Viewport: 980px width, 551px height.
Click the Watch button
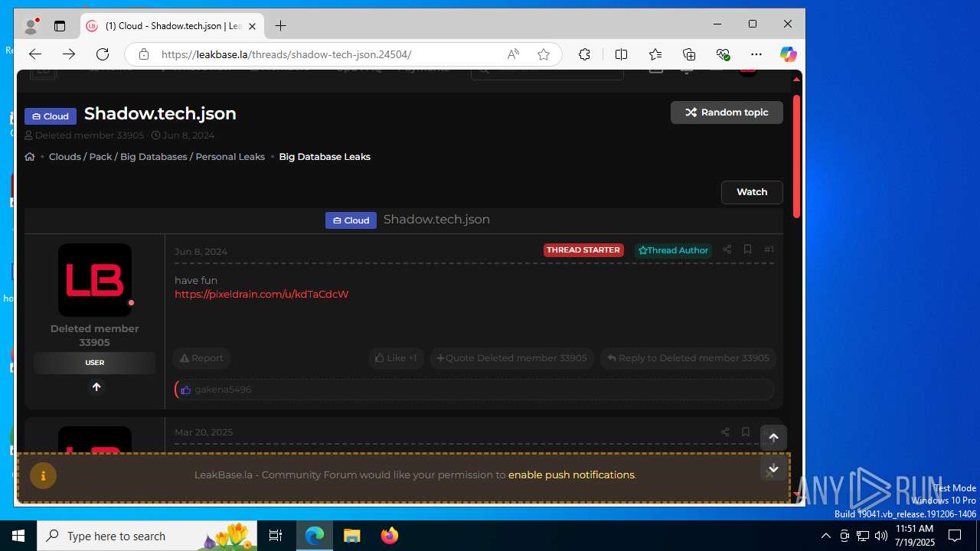752,192
